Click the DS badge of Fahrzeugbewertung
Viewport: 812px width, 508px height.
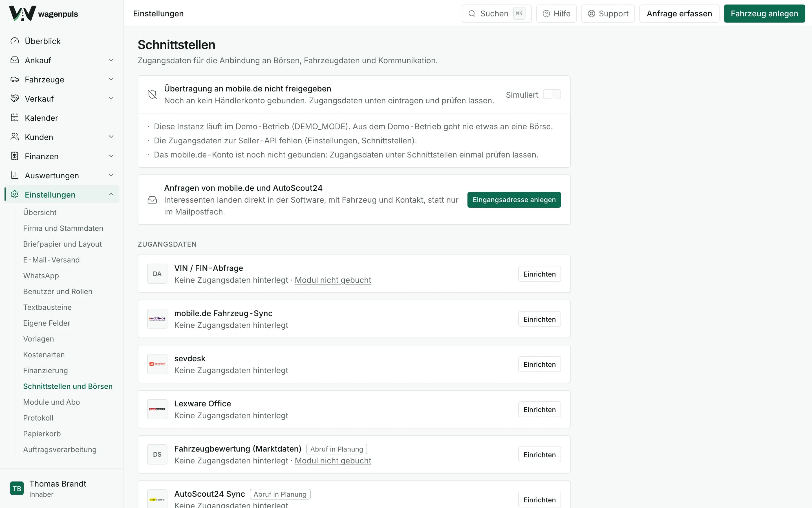[157, 454]
